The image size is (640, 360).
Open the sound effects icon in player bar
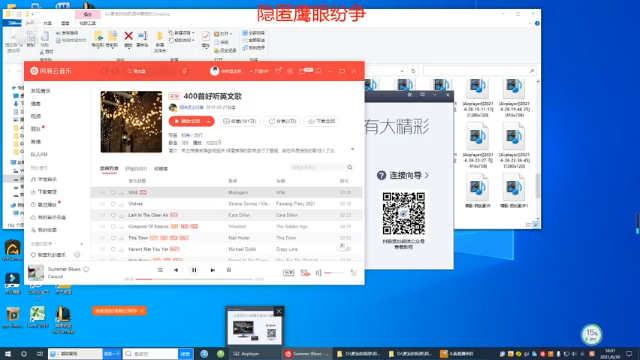click(305, 273)
